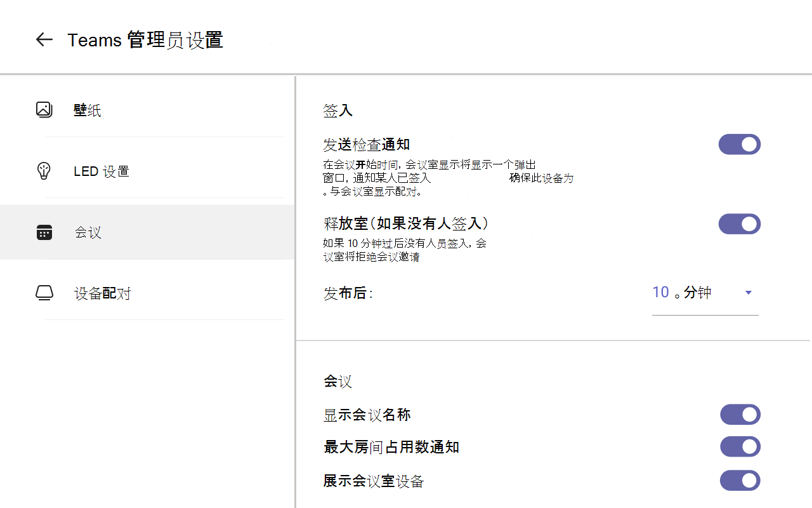Click the 会议 heading in the right panel
This screenshot has height=508, width=812.
point(337,382)
